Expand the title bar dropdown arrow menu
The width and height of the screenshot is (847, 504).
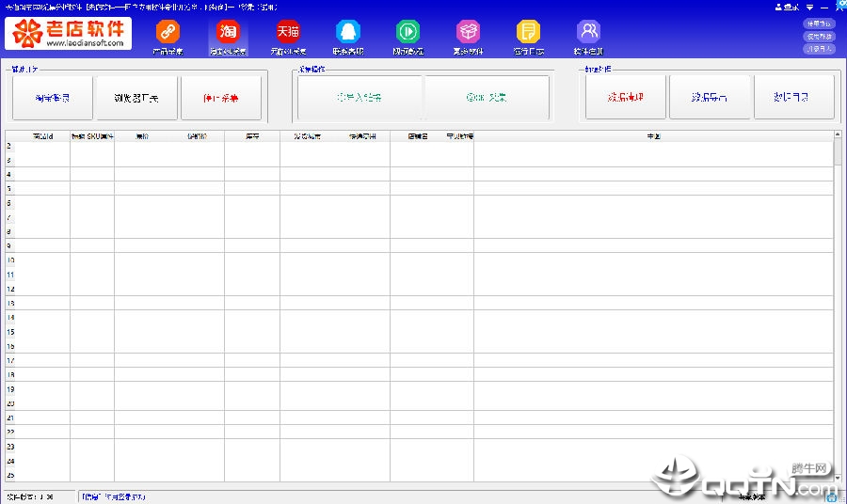809,7
